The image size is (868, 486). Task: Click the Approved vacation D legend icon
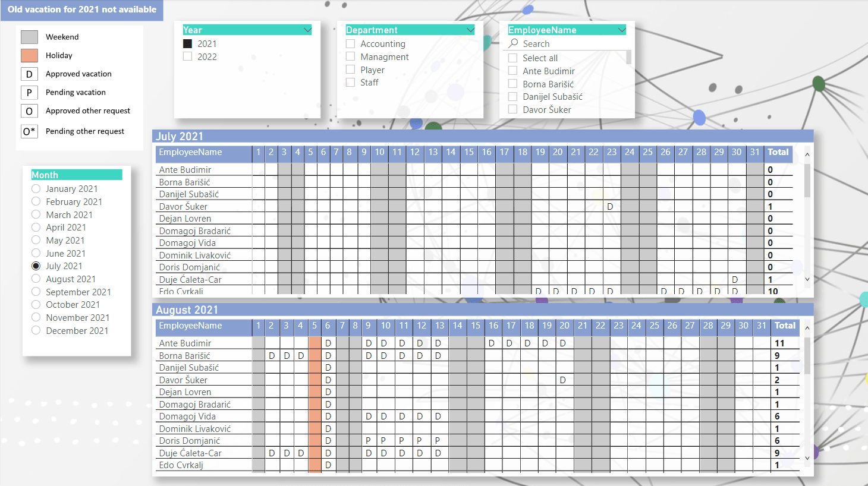29,74
